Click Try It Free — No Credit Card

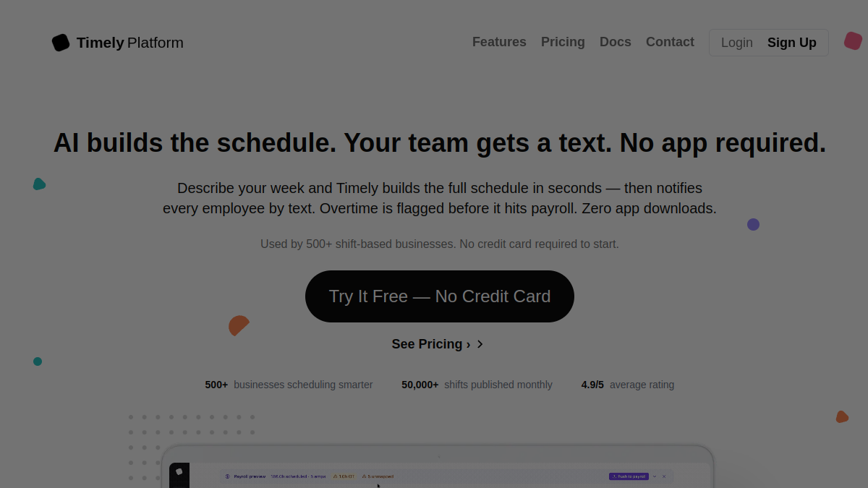(x=440, y=296)
